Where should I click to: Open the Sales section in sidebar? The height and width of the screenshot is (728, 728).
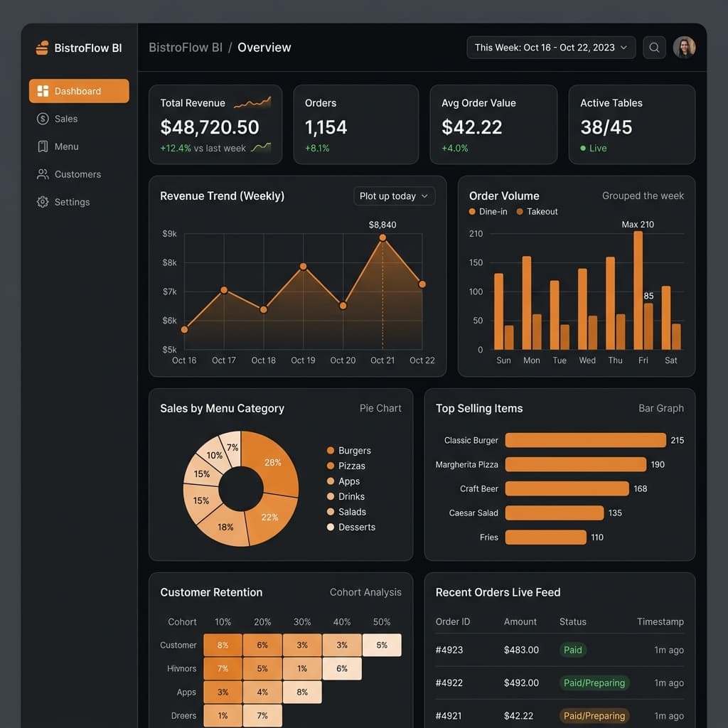coord(79,119)
